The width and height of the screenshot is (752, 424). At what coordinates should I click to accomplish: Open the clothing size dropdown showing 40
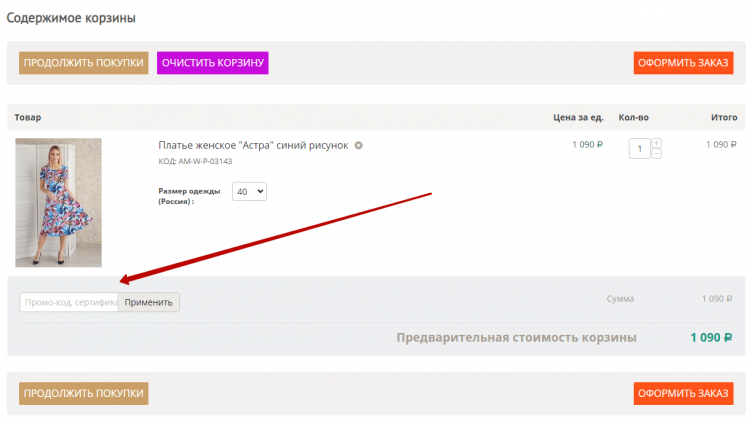[249, 191]
